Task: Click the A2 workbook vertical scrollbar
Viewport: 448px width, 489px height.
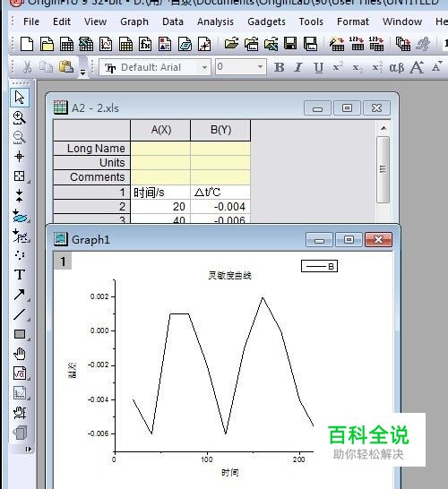Action: [x=383, y=170]
